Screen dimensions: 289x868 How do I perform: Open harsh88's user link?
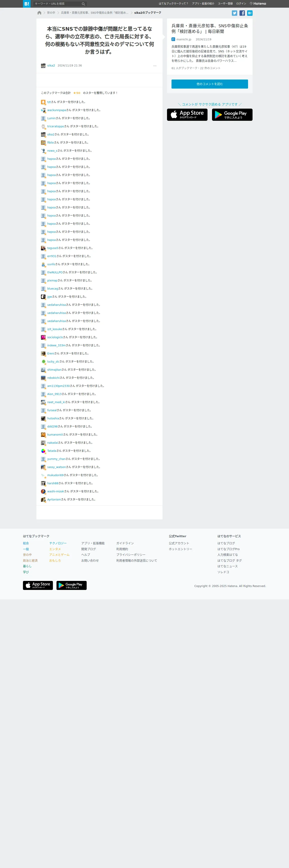tap(53, 483)
